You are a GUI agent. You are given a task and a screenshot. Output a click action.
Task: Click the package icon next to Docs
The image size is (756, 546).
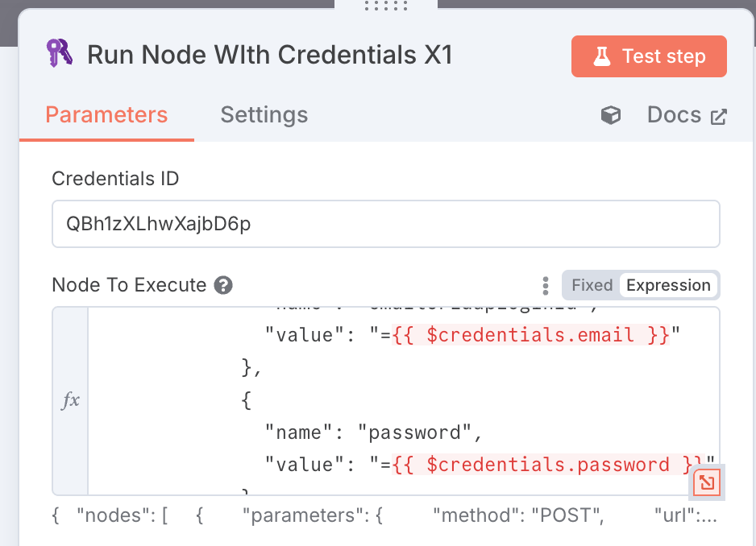click(611, 115)
